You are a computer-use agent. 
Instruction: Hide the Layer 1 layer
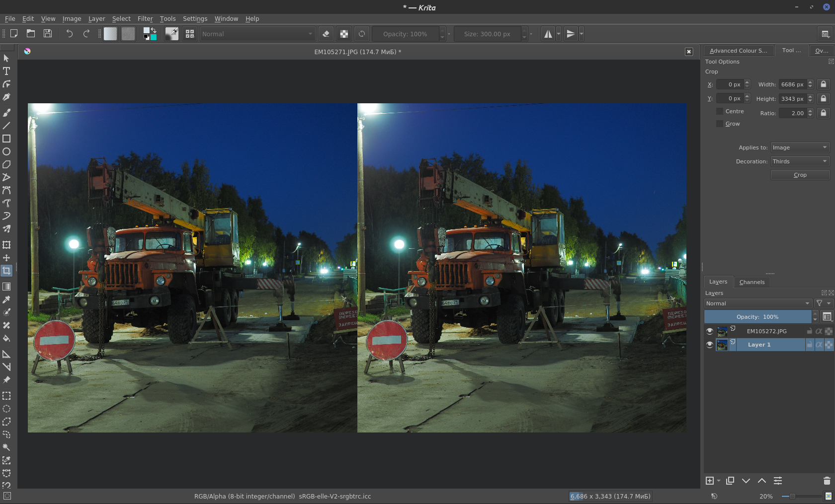(x=710, y=345)
